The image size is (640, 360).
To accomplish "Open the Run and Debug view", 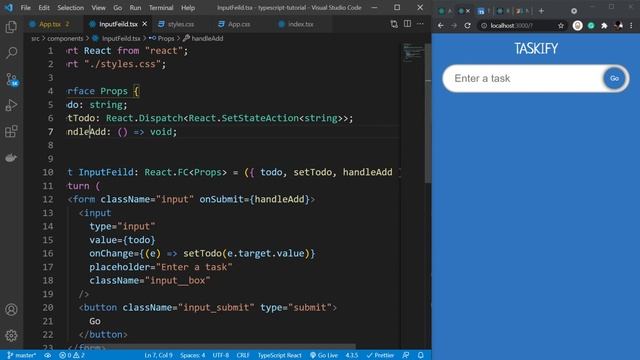I will tap(11, 105).
